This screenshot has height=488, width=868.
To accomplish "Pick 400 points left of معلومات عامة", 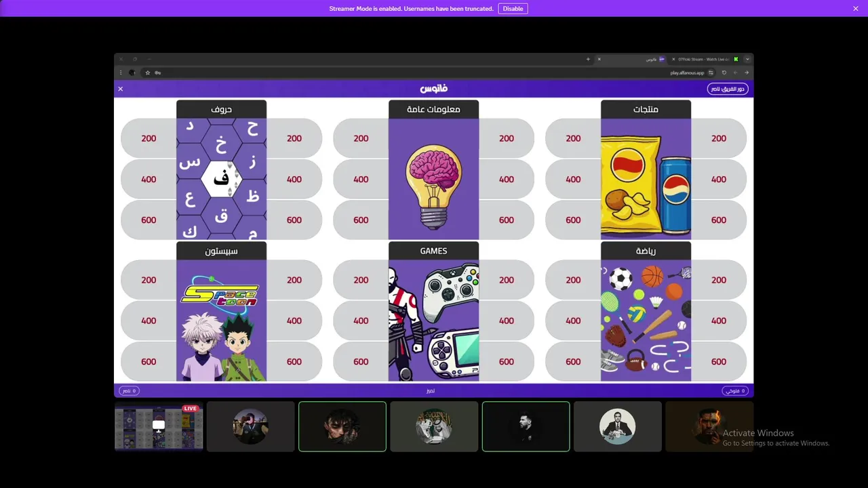I will [361, 180].
